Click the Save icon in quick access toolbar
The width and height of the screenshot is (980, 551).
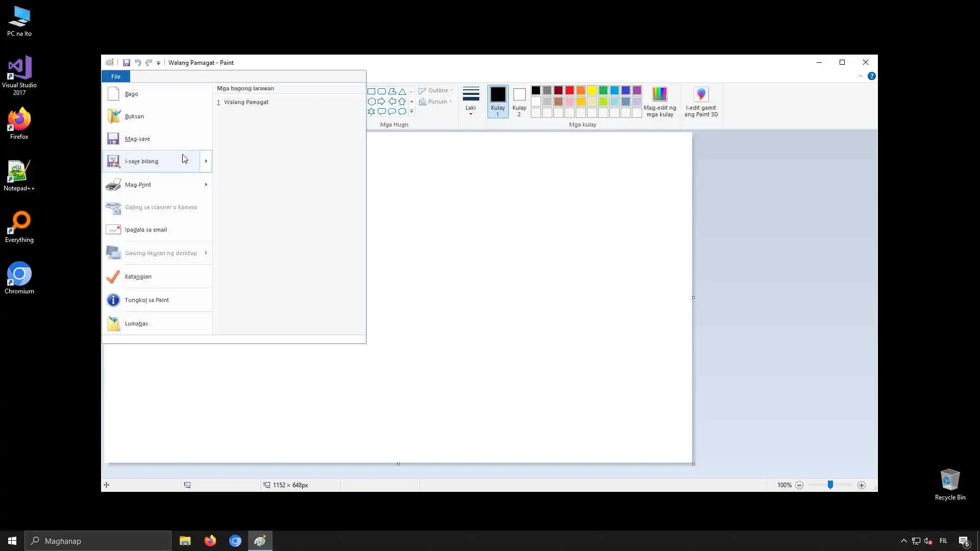pyautogui.click(x=126, y=63)
